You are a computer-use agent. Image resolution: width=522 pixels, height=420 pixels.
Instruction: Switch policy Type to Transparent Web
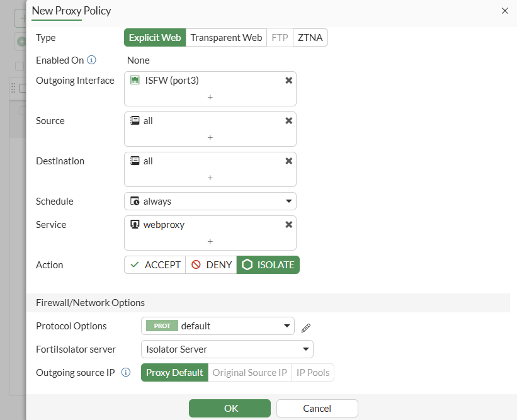pyautogui.click(x=226, y=37)
